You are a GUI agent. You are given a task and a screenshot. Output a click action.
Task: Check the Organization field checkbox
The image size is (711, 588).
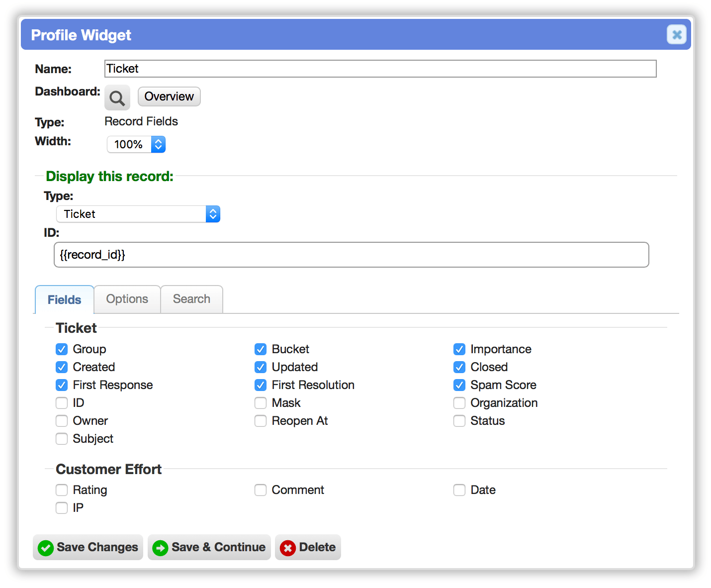coord(459,403)
